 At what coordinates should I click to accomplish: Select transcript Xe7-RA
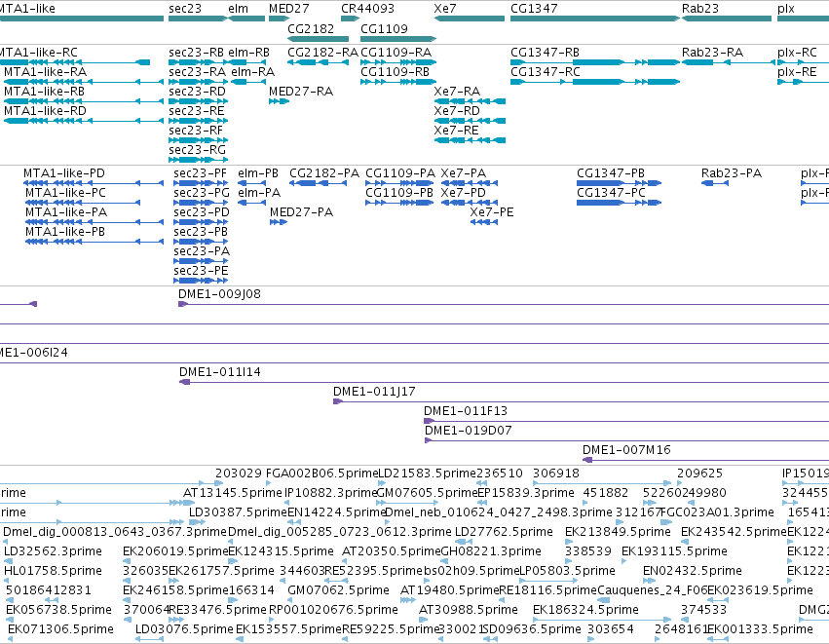pos(470,101)
